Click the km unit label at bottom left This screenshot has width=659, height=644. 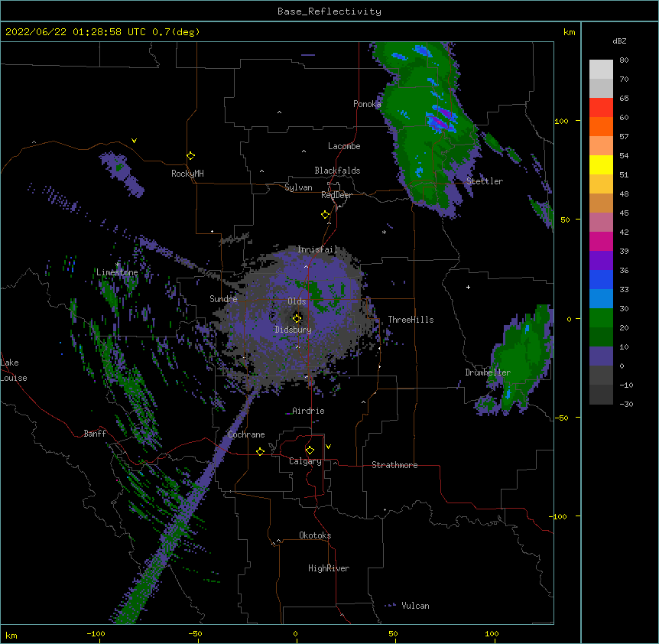click(11, 636)
